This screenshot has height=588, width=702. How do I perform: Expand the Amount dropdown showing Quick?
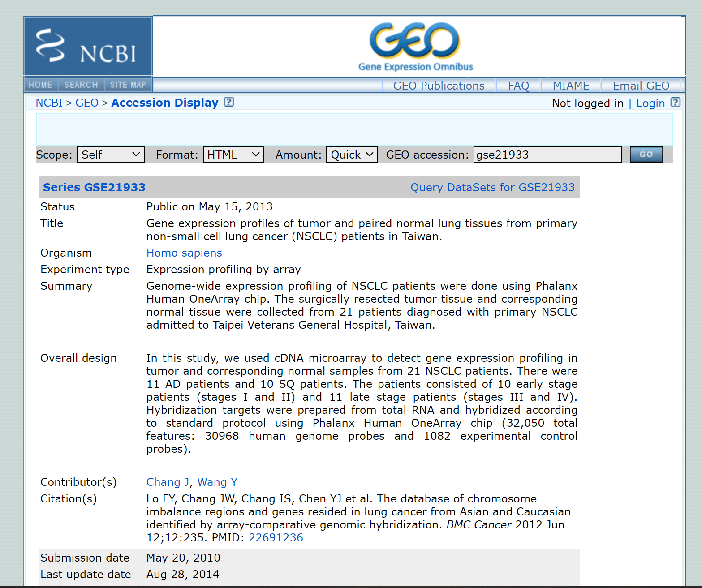352,155
